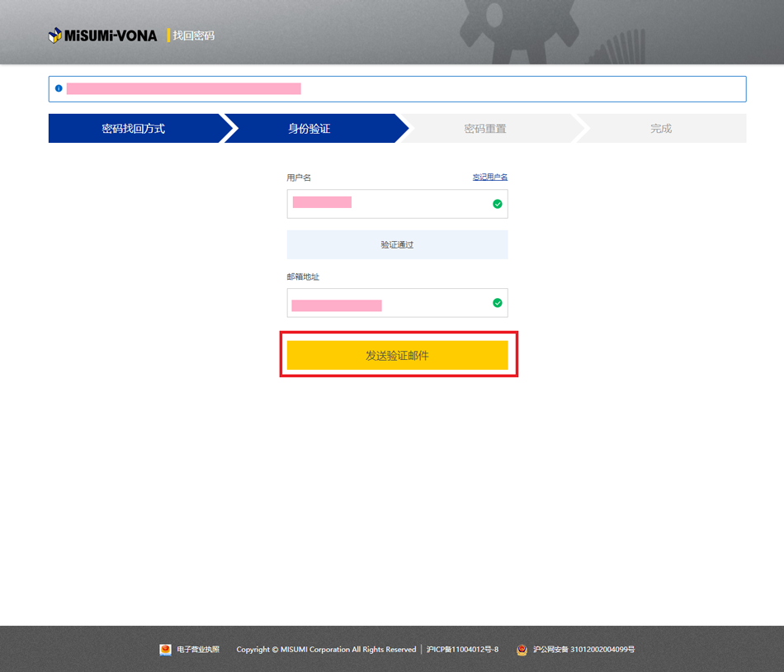The height and width of the screenshot is (672, 784).
Task: Click the green checkmark in email field
Action: pyautogui.click(x=497, y=303)
